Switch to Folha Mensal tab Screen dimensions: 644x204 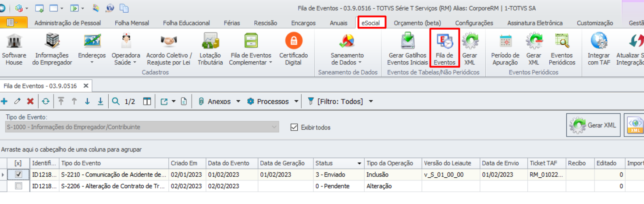[x=132, y=23]
